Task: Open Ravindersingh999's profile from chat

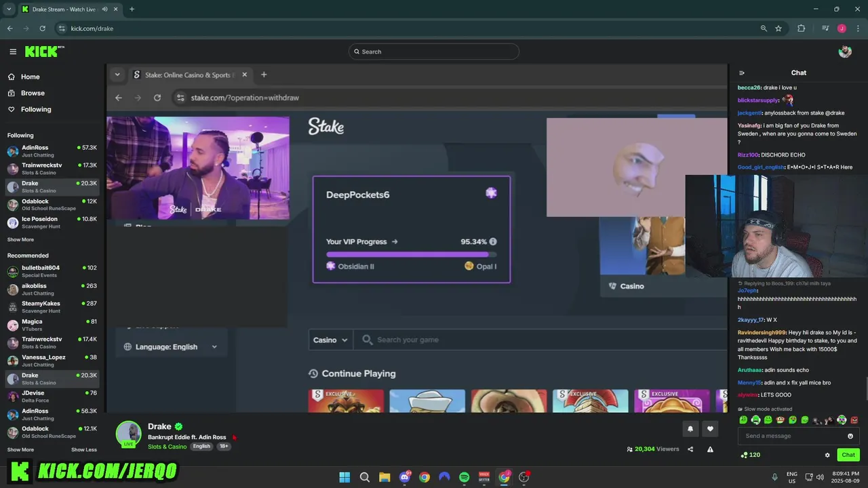Action: [762, 333]
